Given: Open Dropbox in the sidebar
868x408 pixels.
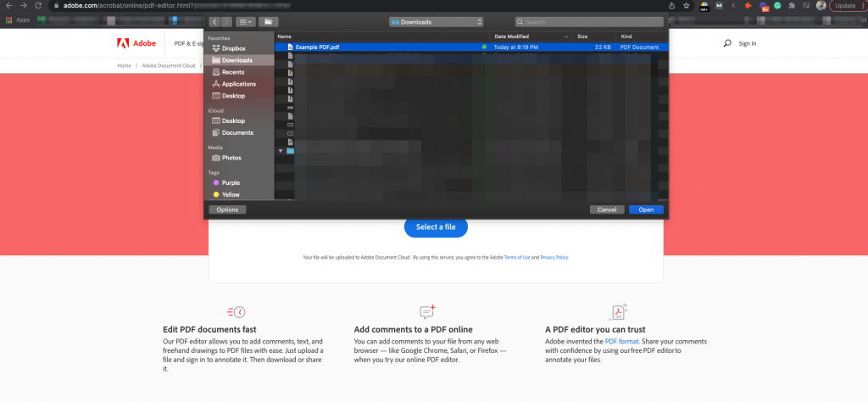Looking at the screenshot, I should [233, 48].
